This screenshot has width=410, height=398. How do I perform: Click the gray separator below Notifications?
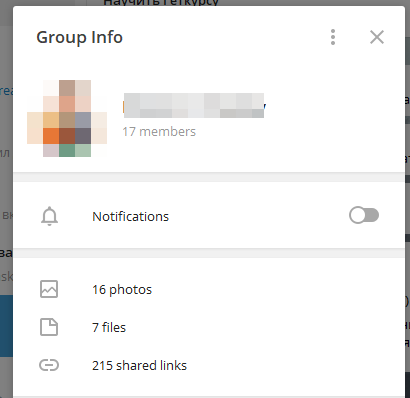click(x=209, y=253)
